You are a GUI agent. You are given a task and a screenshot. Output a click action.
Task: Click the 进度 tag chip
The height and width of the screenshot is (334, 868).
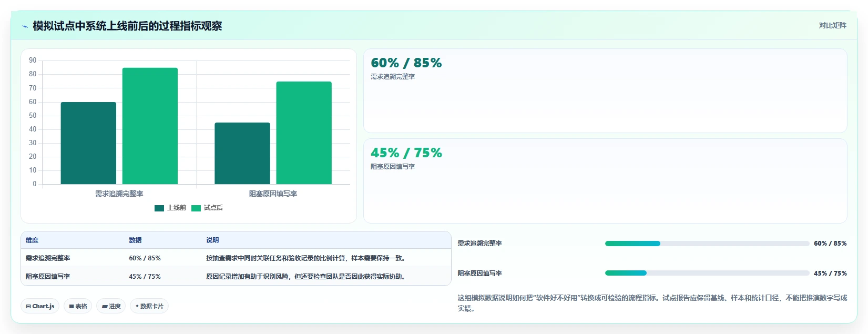[x=111, y=306]
